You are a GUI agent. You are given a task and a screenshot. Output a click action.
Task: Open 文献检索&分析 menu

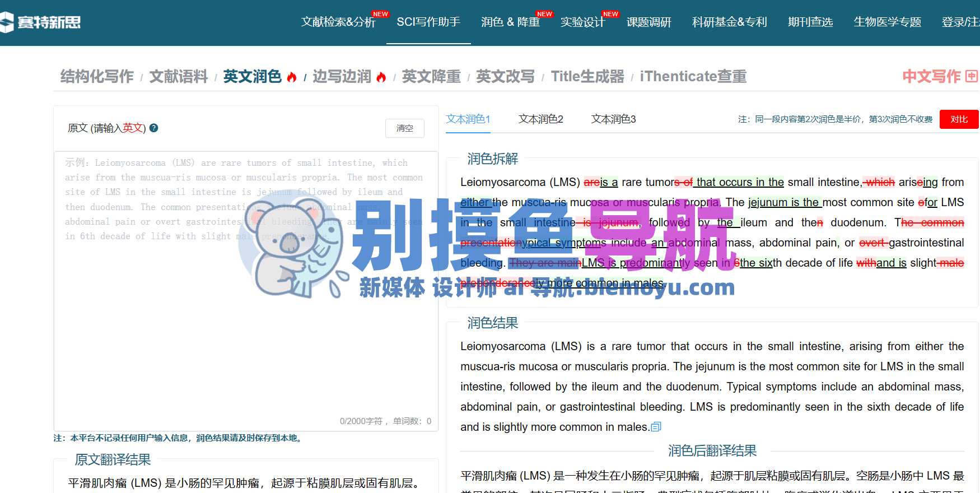(x=338, y=22)
